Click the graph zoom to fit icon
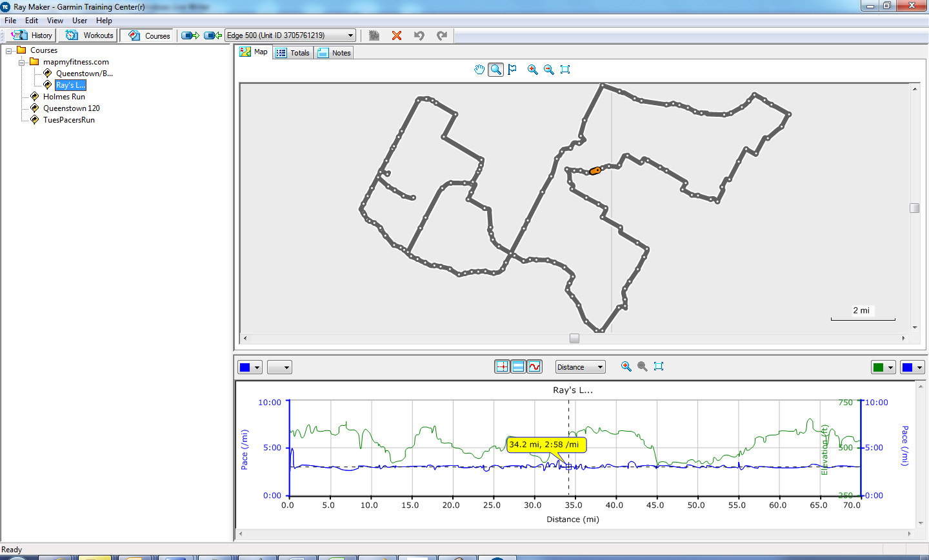This screenshot has width=929, height=560. pyautogui.click(x=659, y=366)
